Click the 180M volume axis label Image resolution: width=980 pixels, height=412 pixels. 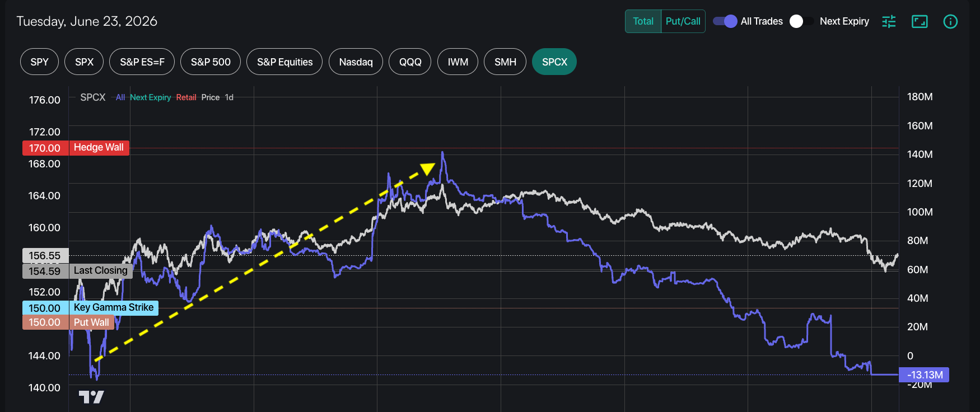tap(920, 97)
